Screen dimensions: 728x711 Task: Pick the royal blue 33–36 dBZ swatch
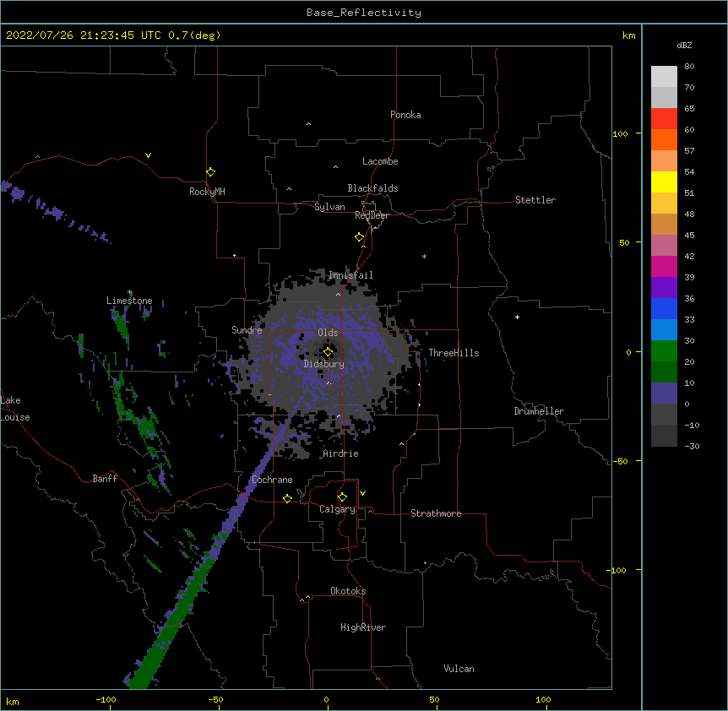point(664,308)
